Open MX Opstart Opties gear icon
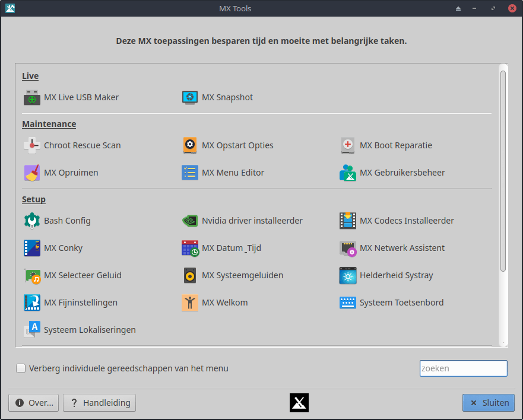523x420 pixels. click(x=190, y=145)
